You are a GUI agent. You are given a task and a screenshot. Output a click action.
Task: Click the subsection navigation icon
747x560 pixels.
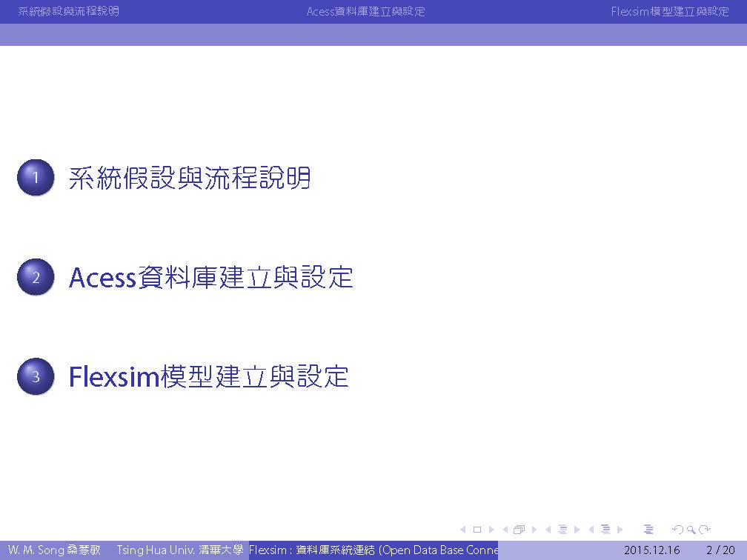click(x=562, y=530)
